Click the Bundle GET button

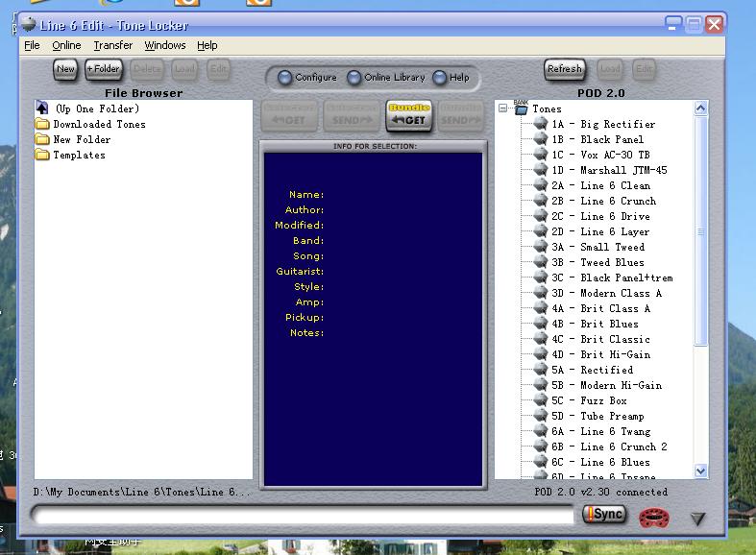pyautogui.click(x=409, y=115)
